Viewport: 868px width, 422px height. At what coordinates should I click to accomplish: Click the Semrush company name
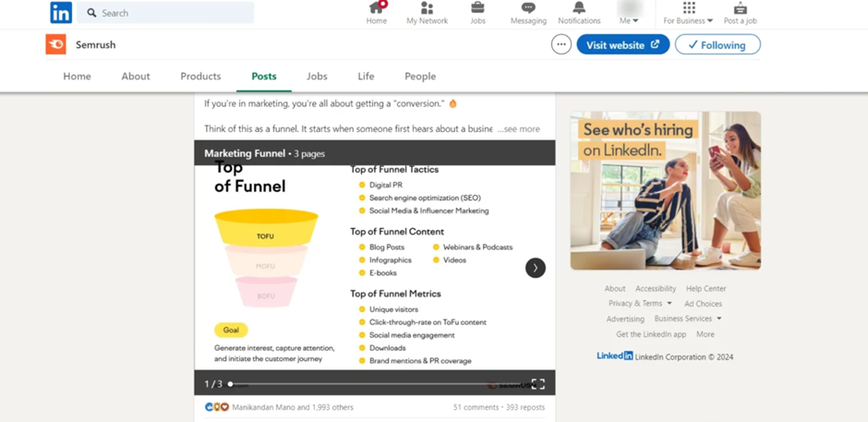pyautogui.click(x=96, y=45)
